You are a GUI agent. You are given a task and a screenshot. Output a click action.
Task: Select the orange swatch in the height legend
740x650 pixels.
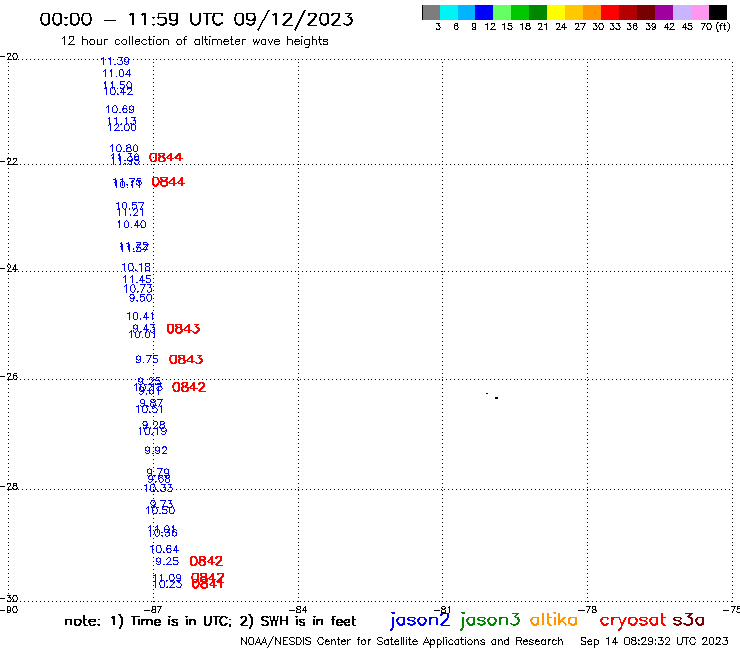point(592,12)
